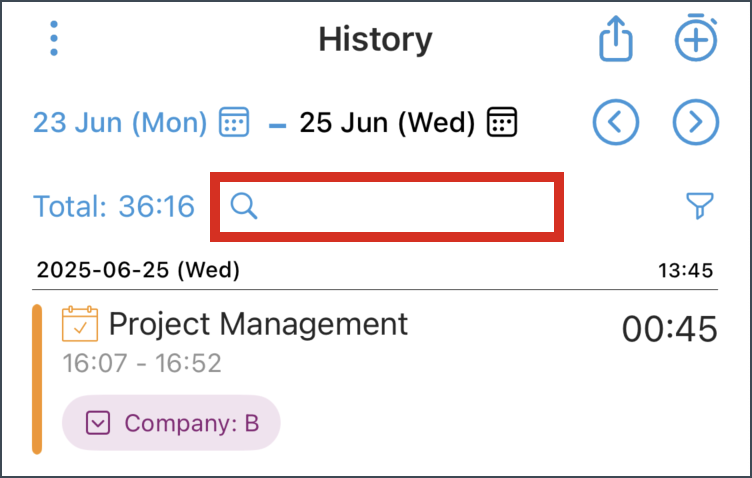Click the 00:45 duration value
The width and height of the screenshot is (752, 478).
[670, 329]
